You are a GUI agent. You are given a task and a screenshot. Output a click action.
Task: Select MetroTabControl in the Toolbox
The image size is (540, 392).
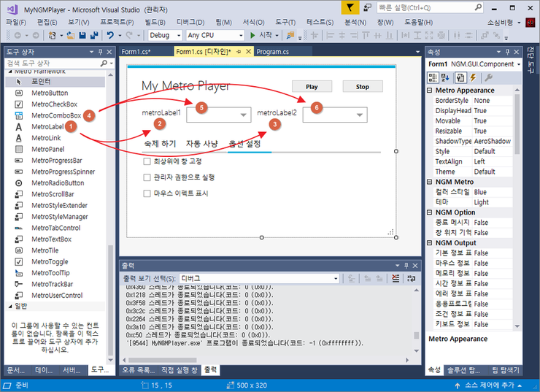[x=55, y=228]
